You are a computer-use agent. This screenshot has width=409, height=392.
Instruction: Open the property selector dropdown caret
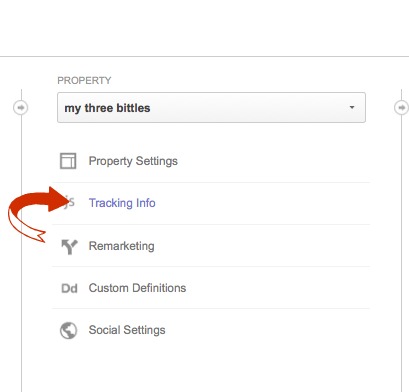point(352,107)
